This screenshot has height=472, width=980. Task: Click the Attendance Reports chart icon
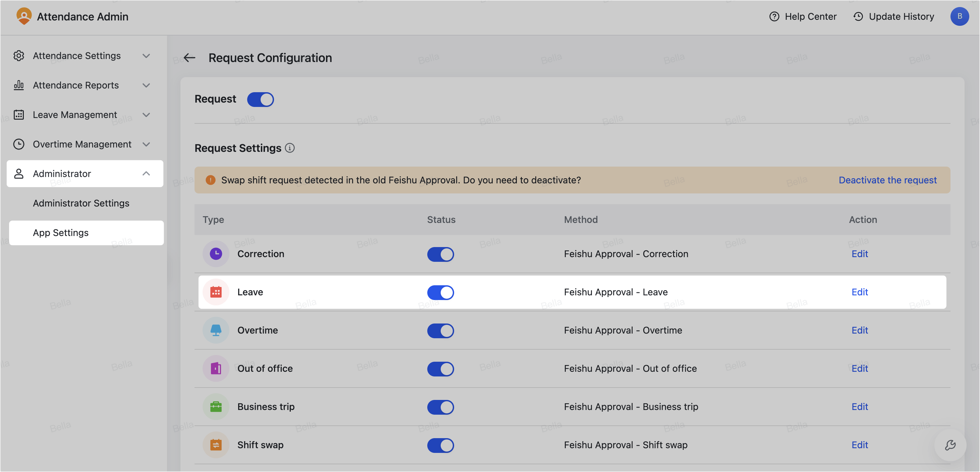tap(19, 85)
